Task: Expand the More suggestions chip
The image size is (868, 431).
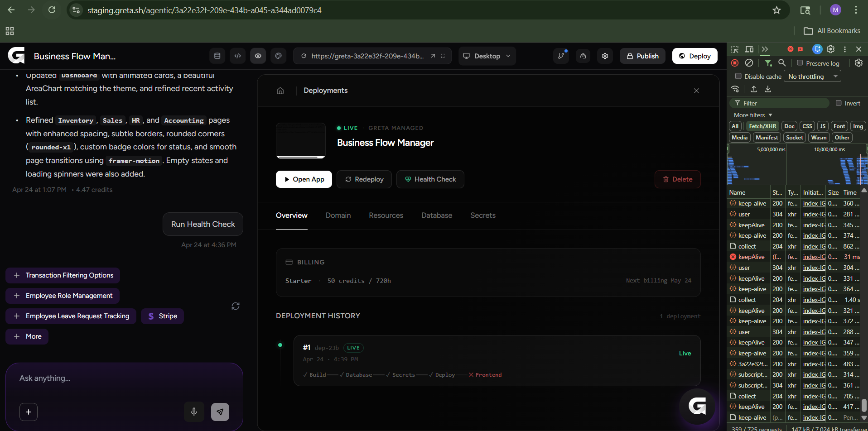Action: click(27, 336)
